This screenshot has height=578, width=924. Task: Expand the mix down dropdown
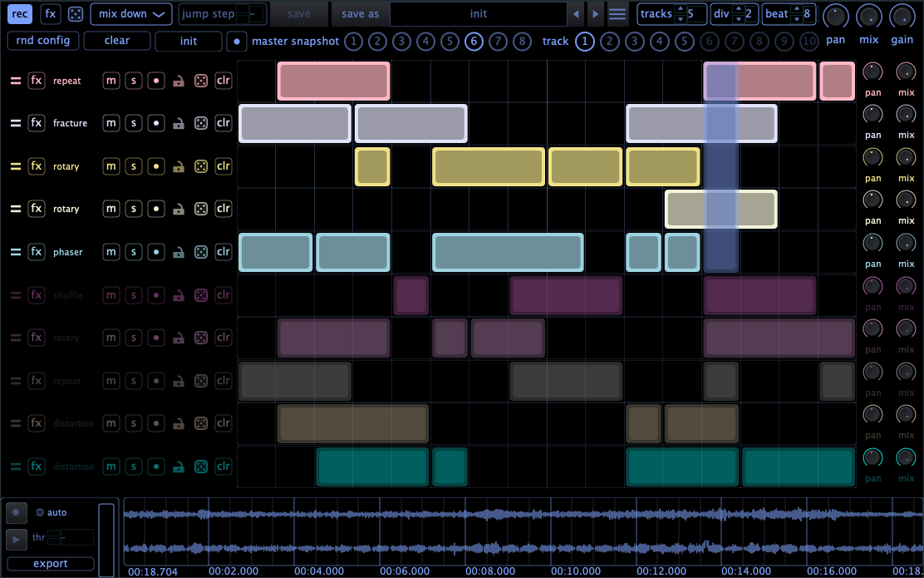pos(131,14)
